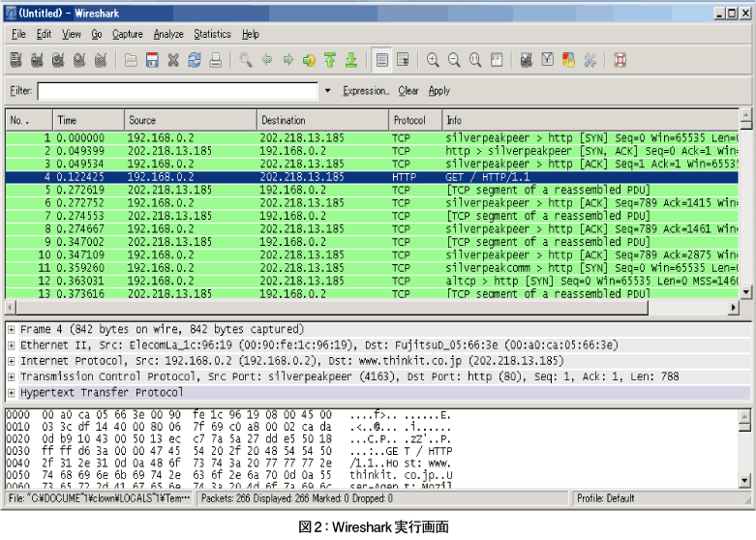Click Profile: Default in status bar
This screenshot has width=756, height=540.
606,498
